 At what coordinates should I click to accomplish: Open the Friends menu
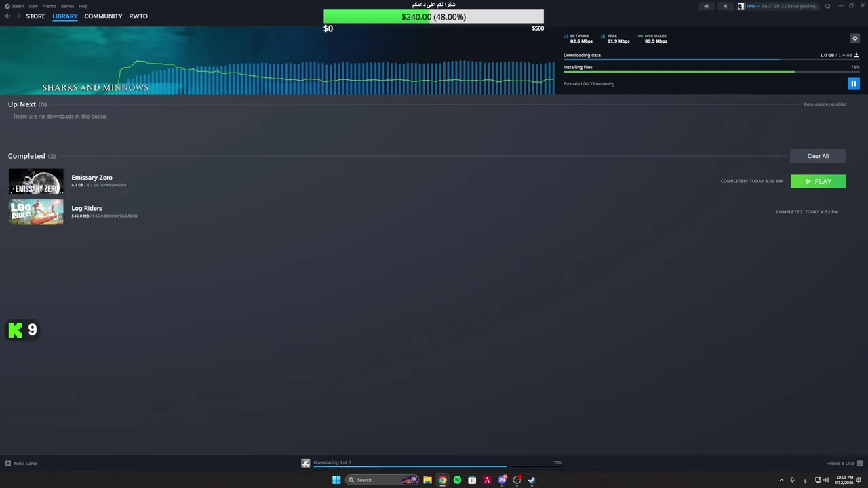(x=50, y=6)
